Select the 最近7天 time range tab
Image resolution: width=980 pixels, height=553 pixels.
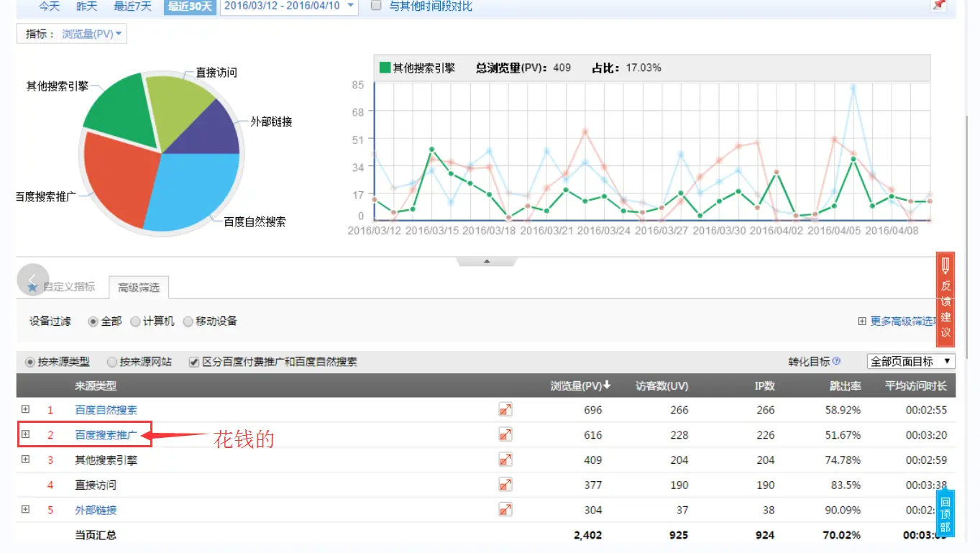coord(132,6)
